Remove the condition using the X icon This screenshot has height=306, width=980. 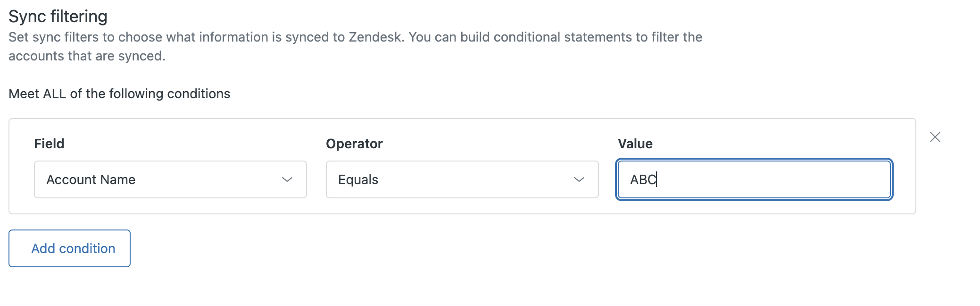tap(935, 137)
